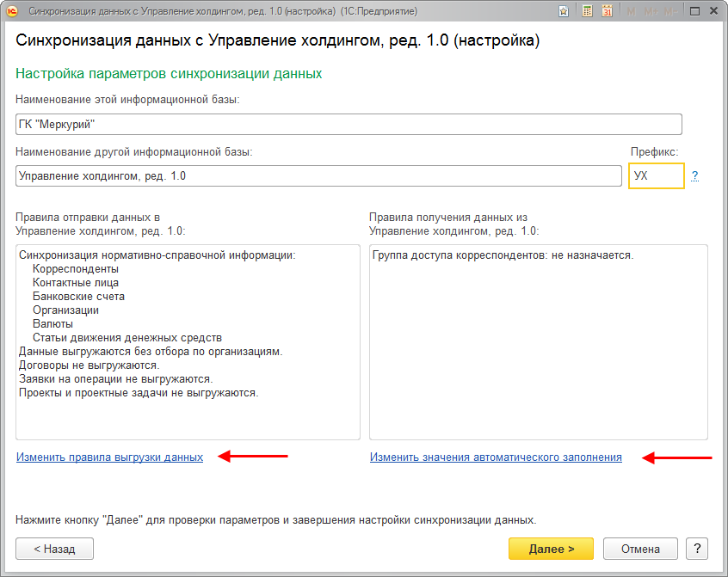Open the calculator icon in title bar
The image size is (728, 577).
click(x=588, y=11)
